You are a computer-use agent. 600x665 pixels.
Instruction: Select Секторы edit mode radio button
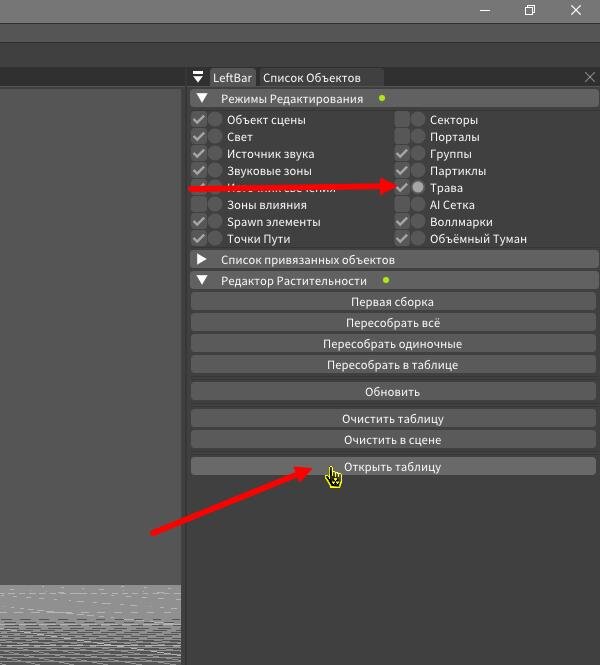[418, 120]
